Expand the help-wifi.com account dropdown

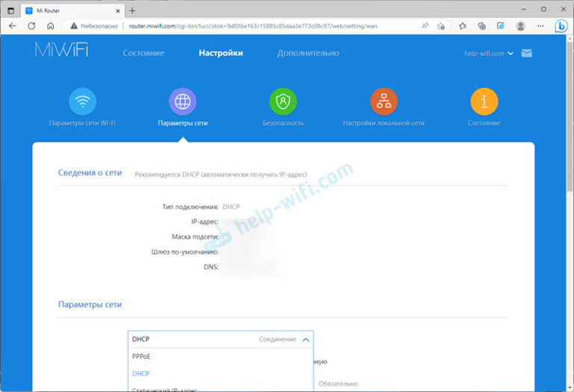point(489,54)
